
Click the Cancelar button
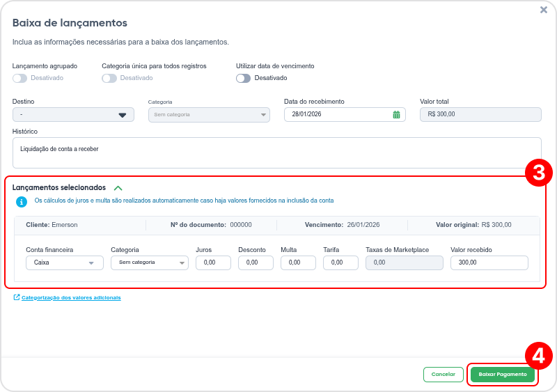coord(444,374)
